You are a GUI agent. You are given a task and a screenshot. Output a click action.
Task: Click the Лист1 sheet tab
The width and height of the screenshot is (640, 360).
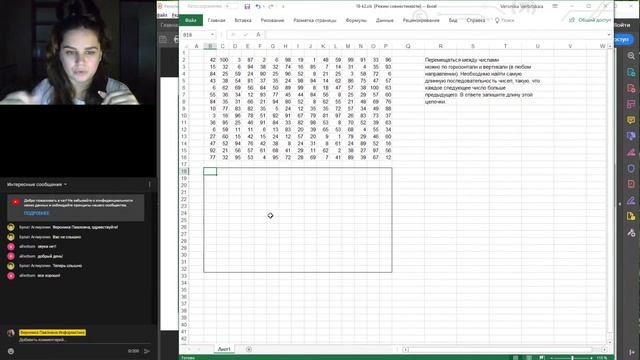224,349
